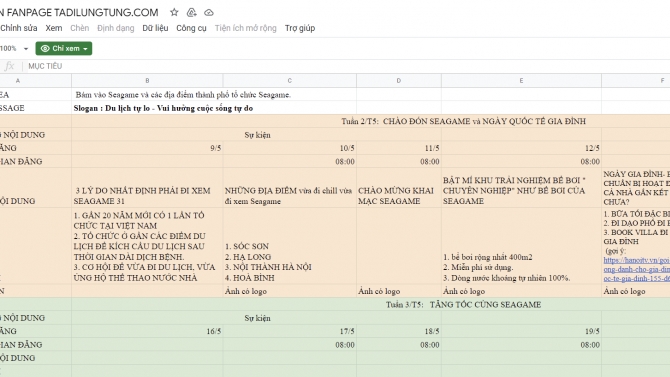
Task: Select the date cell 10/5
Action: pos(290,148)
